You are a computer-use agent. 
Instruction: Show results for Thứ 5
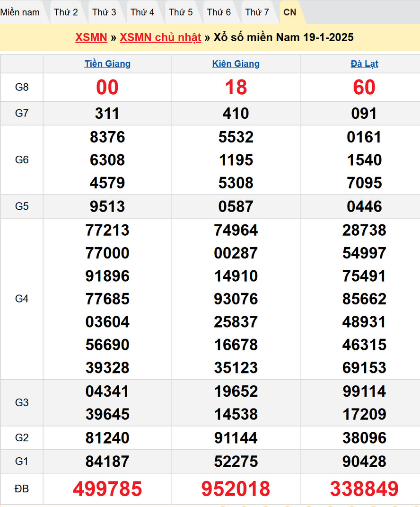[x=181, y=12]
